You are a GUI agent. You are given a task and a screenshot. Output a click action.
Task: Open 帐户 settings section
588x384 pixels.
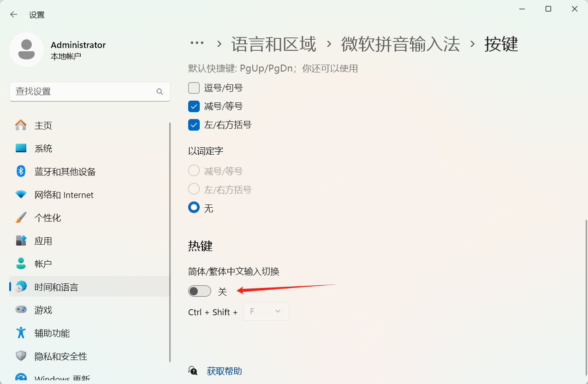tap(89, 264)
